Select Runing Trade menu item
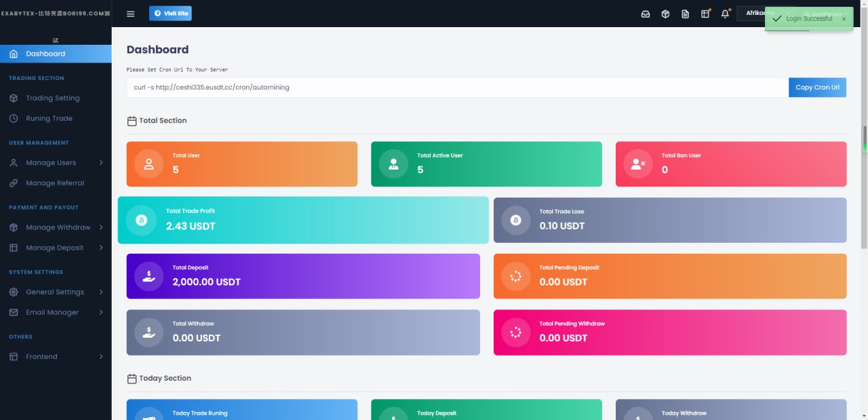Image resolution: width=868 pixels, height=420 pixels. tap(49, 119)
